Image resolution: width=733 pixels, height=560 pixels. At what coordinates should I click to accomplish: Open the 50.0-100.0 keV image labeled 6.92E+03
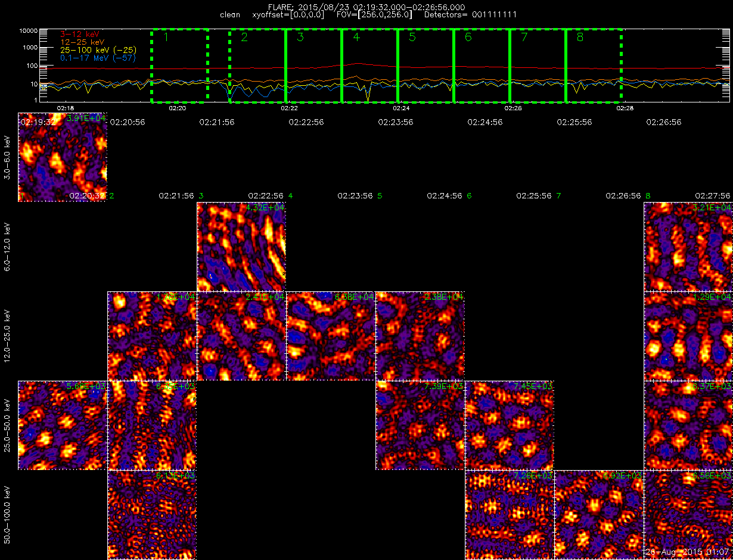click(x=599, y=515)
